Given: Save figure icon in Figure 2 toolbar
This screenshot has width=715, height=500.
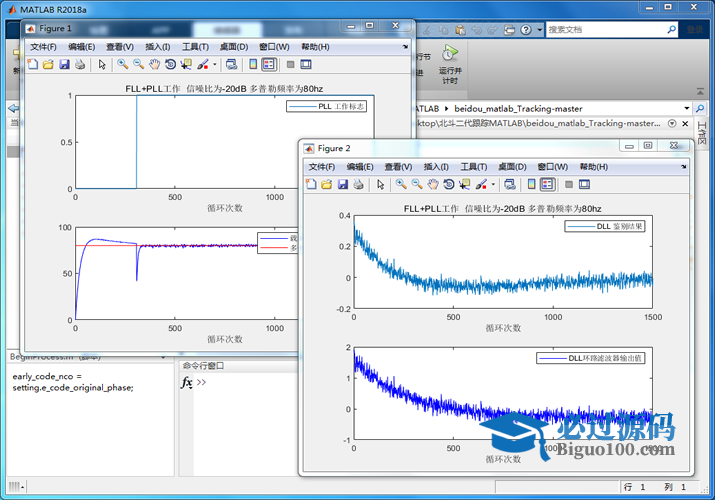Looking at the screenshot, I should point(342,184).
